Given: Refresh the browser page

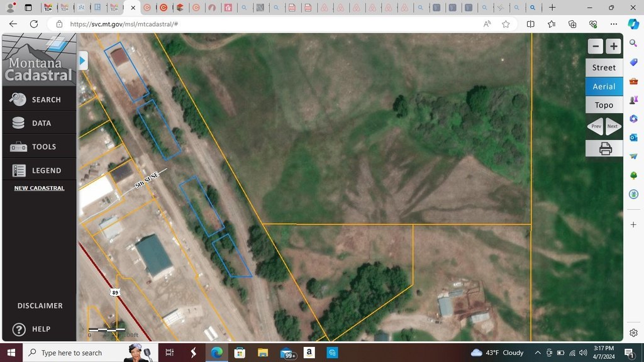Looking at the screenshot, I should click(x=34, y=24).
